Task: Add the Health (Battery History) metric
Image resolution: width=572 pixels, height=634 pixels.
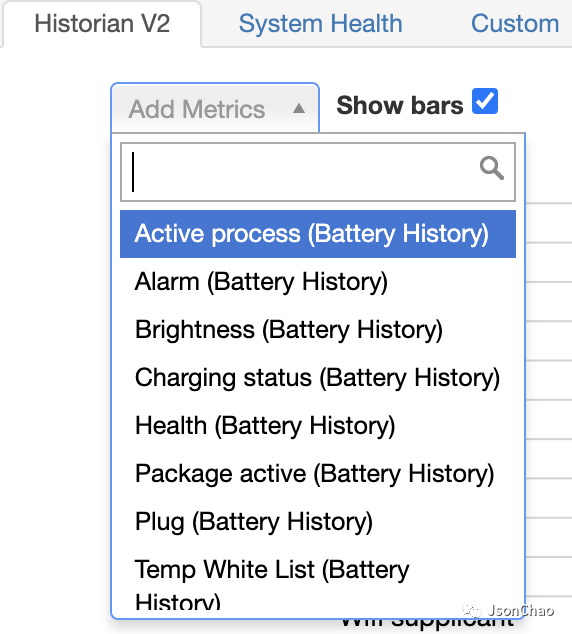Action: pyautogui.click(x=318, y=426)
